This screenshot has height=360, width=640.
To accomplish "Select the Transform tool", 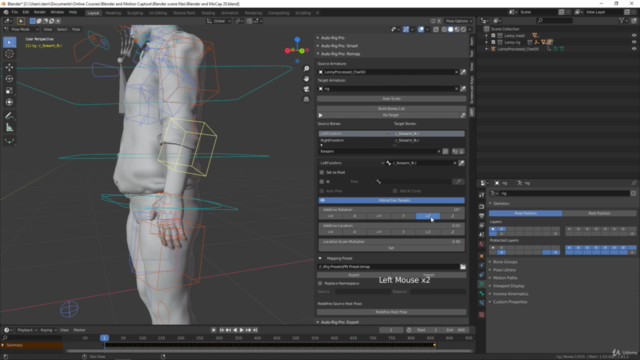I will (9, 102).
